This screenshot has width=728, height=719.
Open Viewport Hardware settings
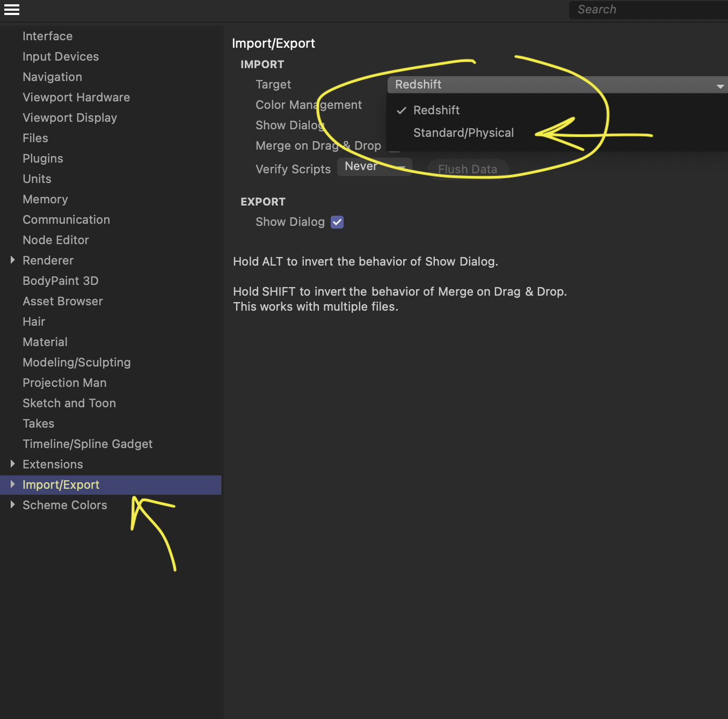[x=76, y=97]
